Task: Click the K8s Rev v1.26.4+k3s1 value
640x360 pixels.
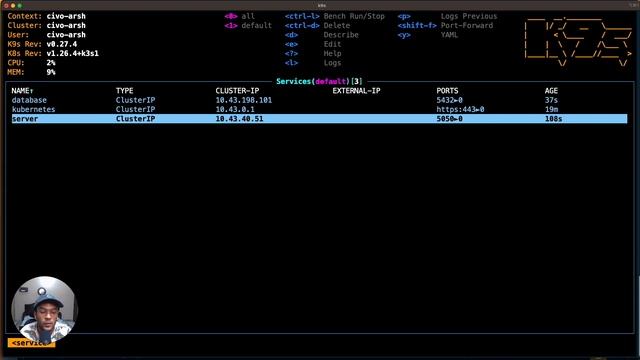Action: point(72,53)
